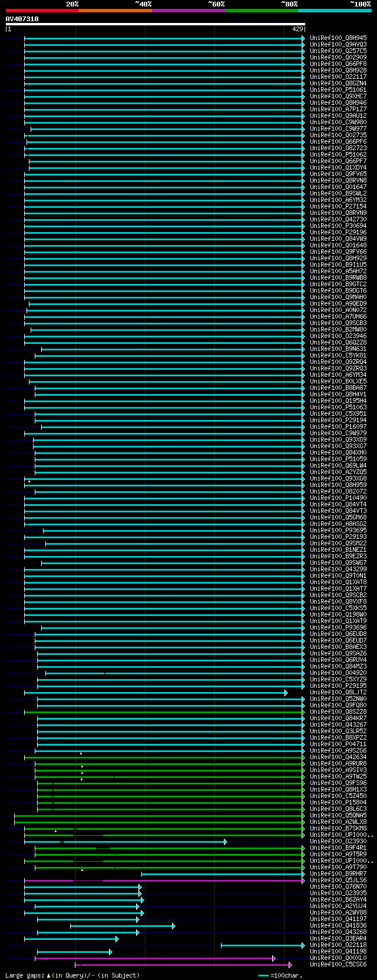Select hit label UniRef100_Q84XH0
The width and height of the screenshot is (377, 980).
pyautogui.click(x=338, y=452)
